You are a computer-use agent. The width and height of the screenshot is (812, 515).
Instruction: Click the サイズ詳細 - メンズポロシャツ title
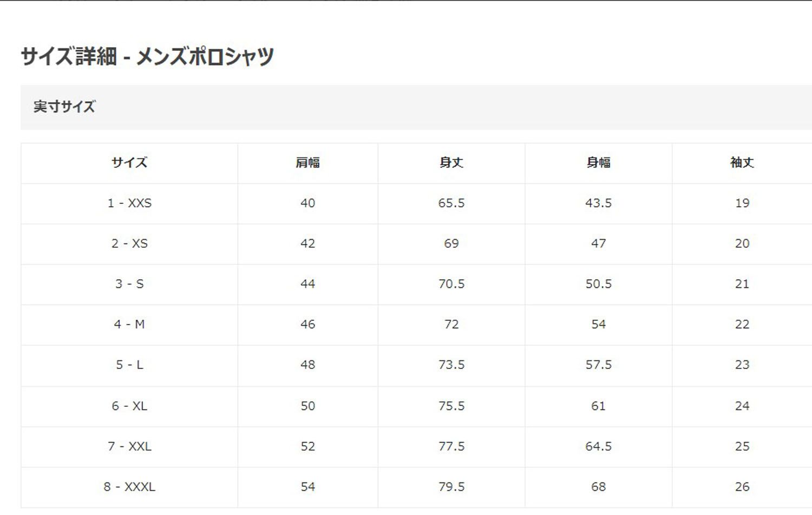pyautogui.click(x=147, y=56)
